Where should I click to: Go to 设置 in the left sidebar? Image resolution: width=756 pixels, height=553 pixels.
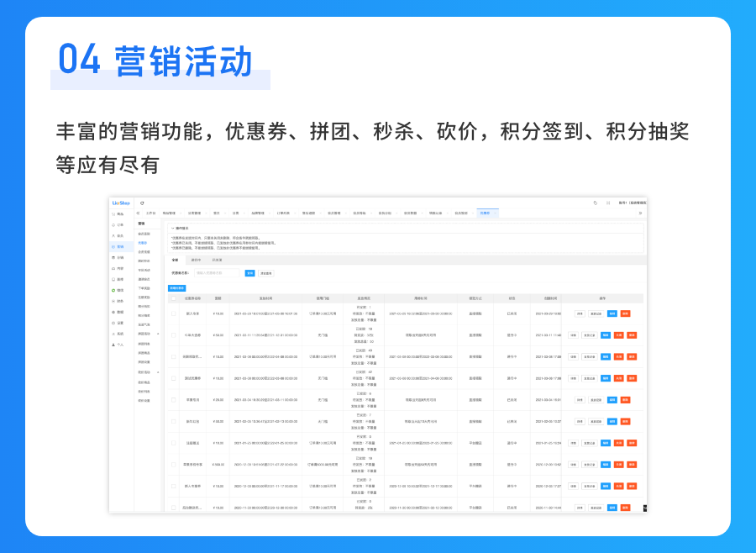[x=118, y=323]
